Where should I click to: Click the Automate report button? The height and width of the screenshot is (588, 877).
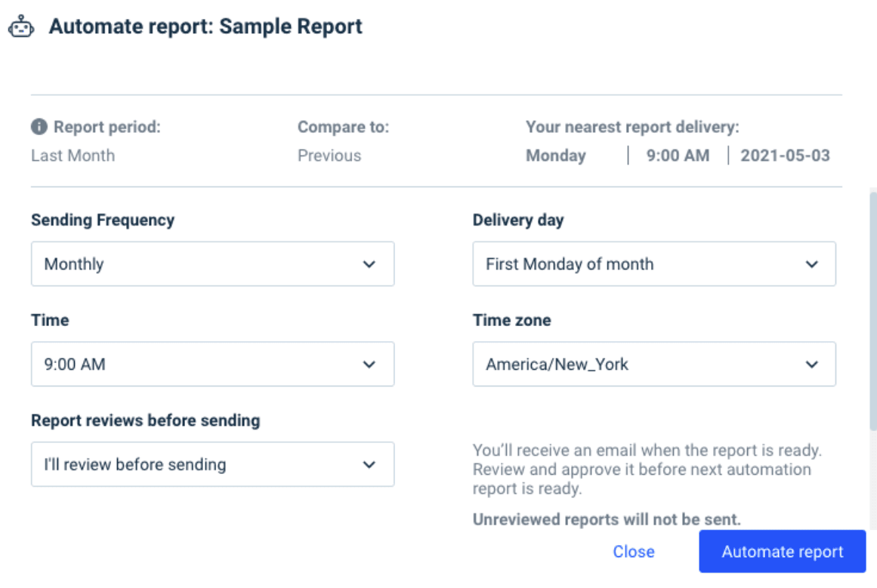[x=781, y=552]
